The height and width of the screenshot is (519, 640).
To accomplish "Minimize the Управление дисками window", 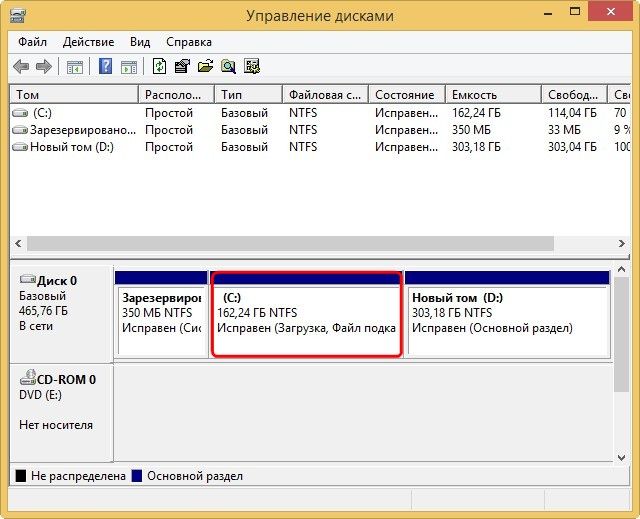I will 548,12.
